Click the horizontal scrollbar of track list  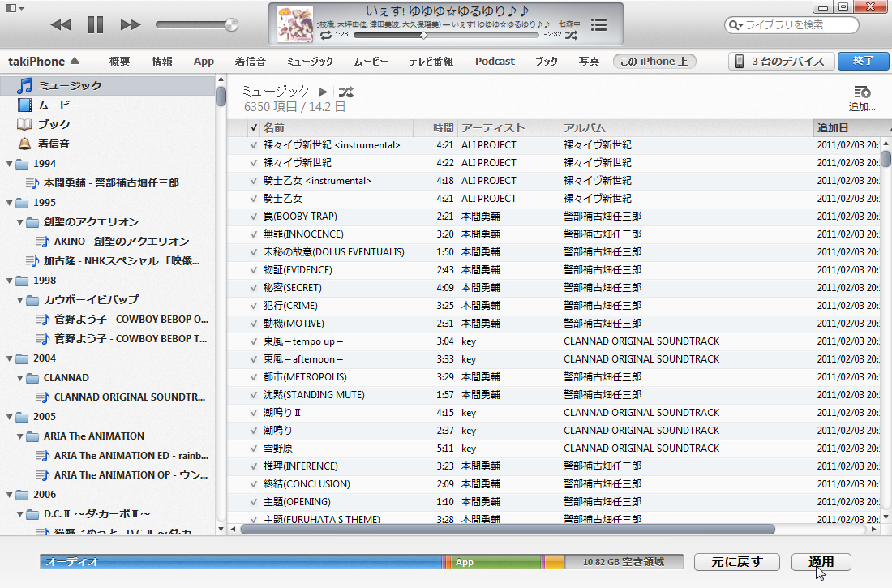point(508,530)
